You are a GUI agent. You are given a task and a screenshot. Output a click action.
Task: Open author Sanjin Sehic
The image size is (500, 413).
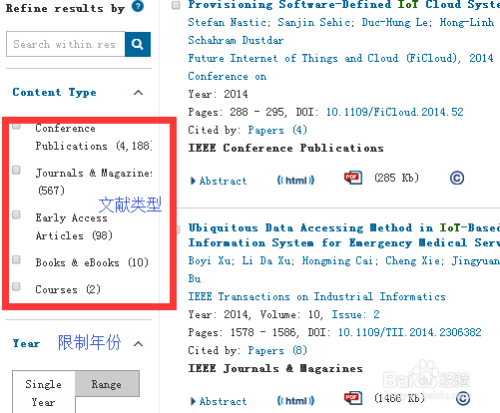click(x=314, y=22)
